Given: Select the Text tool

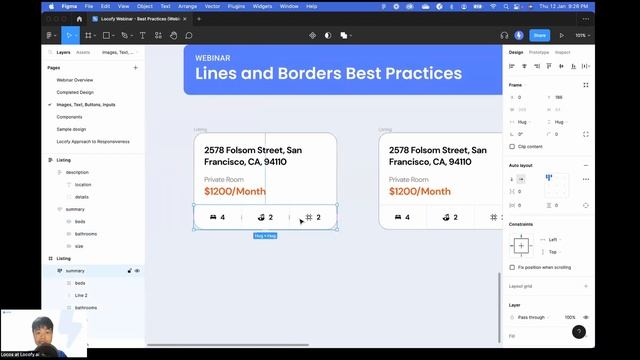Looking at the screenshot, I should (x=142, y=36).
